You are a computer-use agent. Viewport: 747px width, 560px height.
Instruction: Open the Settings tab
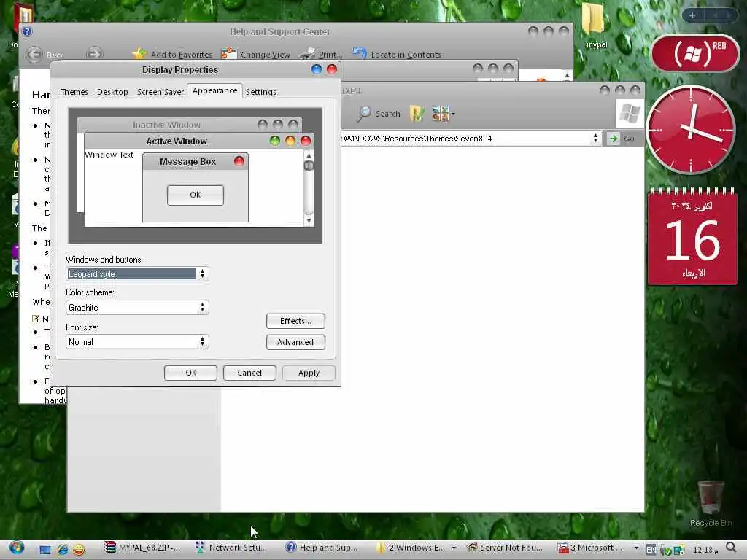pos(261,92)
